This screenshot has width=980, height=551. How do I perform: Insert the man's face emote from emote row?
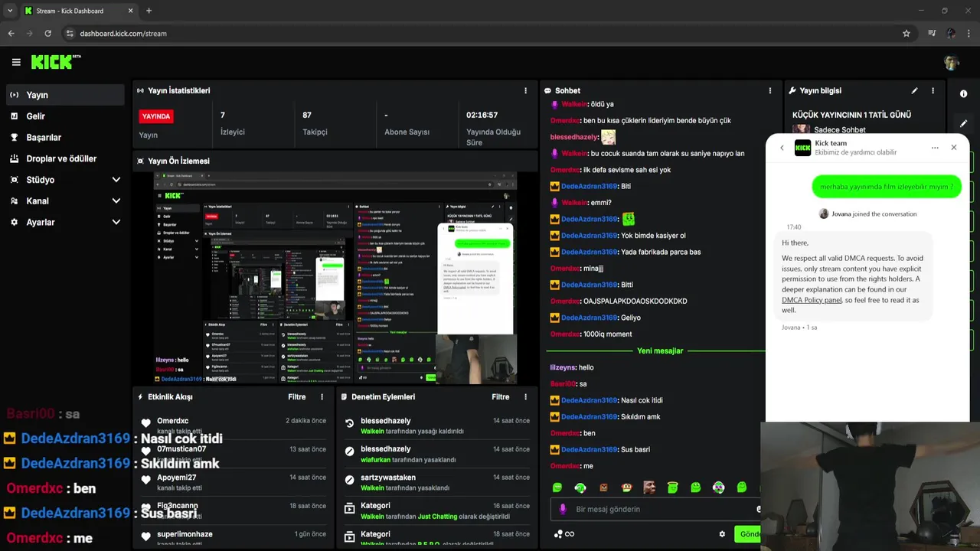[x=649, y=487]
